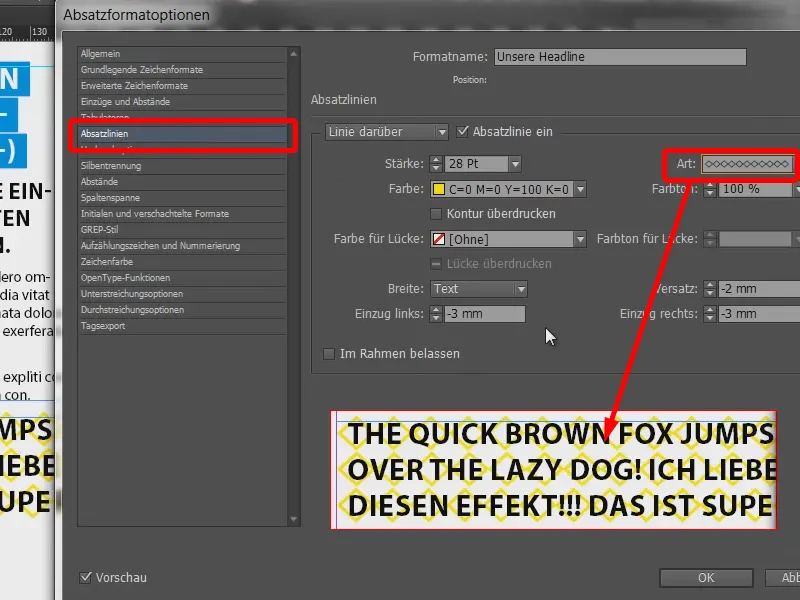Click the category list scroll-down arrow

(x=293, y=519)
